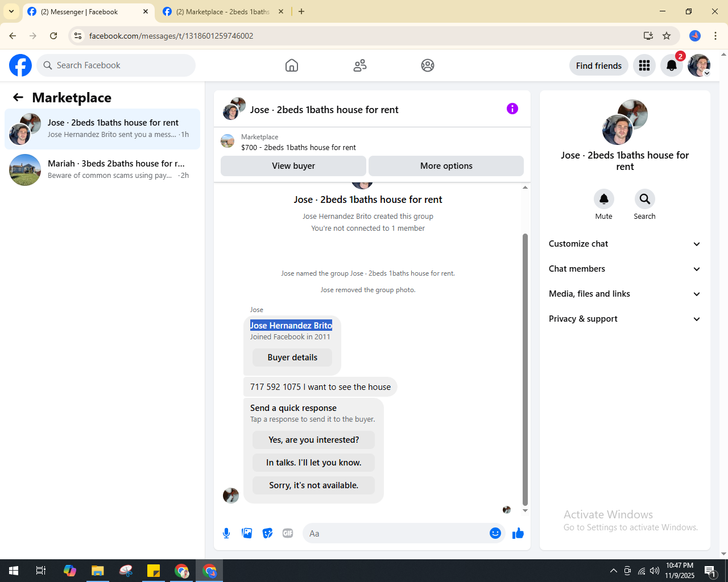Focus the Aa message input field
Screen dimensions: 728x582
pos(395,533)
